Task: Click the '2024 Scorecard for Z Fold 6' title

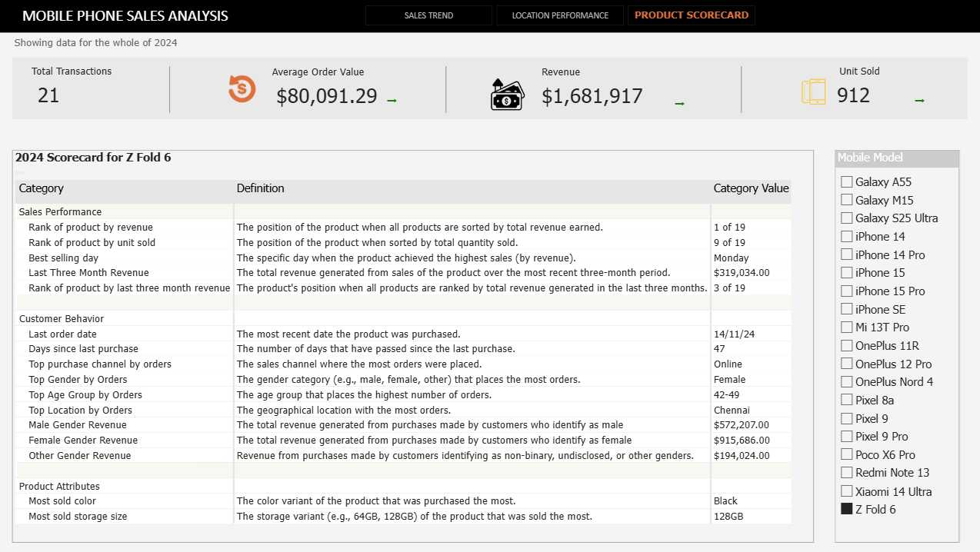Action: pos(93,158)
